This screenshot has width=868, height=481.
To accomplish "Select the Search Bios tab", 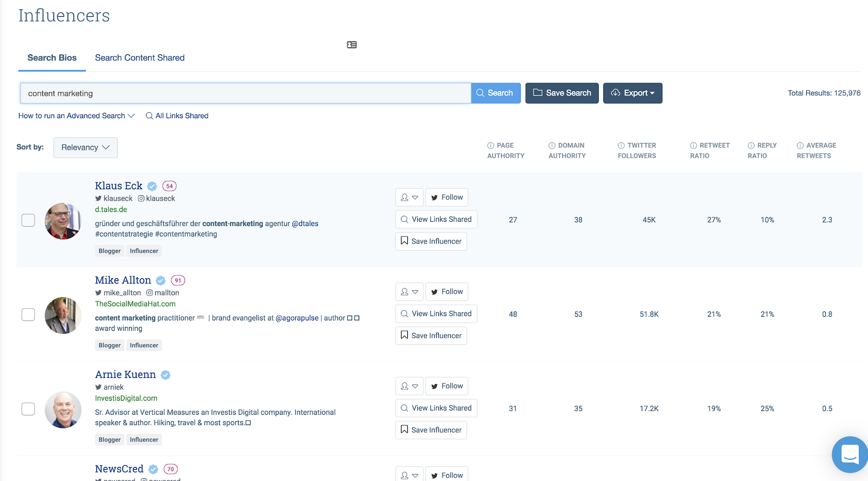I will point(52,58).
